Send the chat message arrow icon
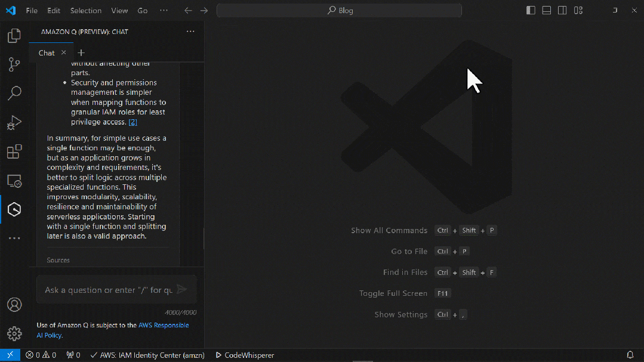644x362 pixels. [x=181, y=290]
